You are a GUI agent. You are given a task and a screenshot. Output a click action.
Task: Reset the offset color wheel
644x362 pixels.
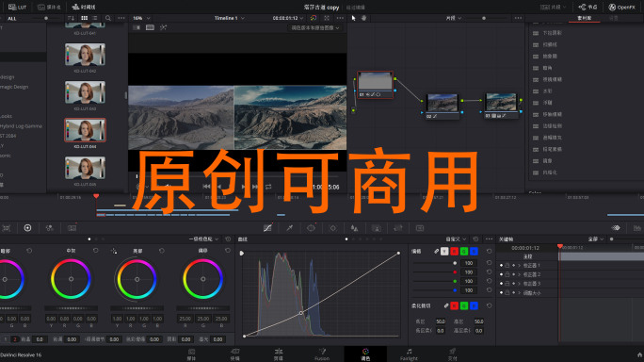[x=228, y=251]
